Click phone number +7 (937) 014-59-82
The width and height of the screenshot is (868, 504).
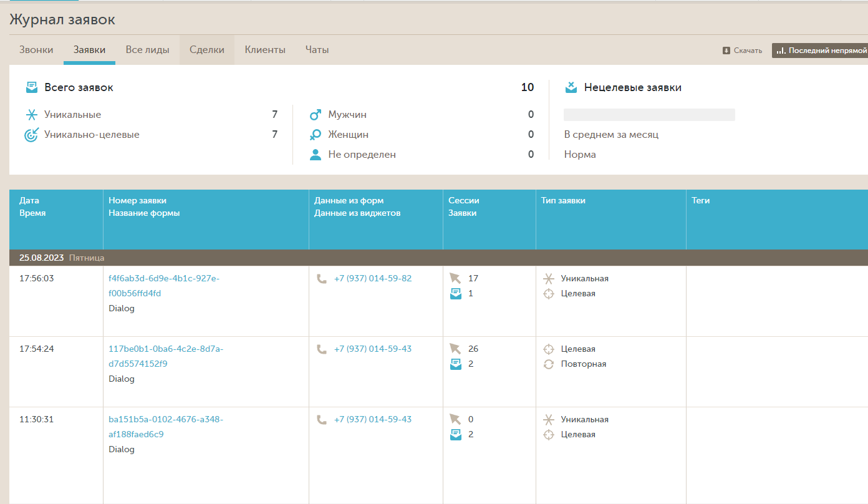pyautogui.click(x=373, y=279)
